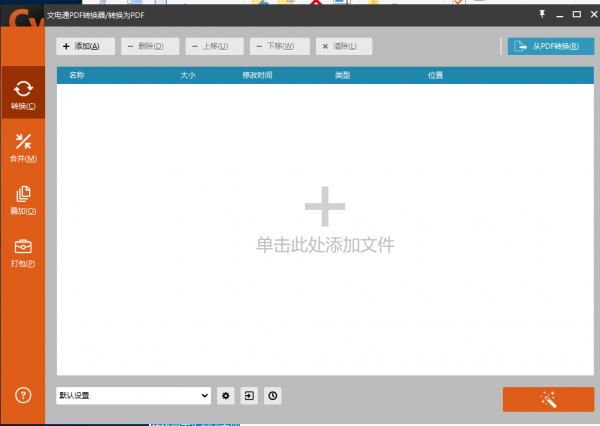
Task: Open the Package (打包) sidebar tool
Action: (x=23, y=253)
